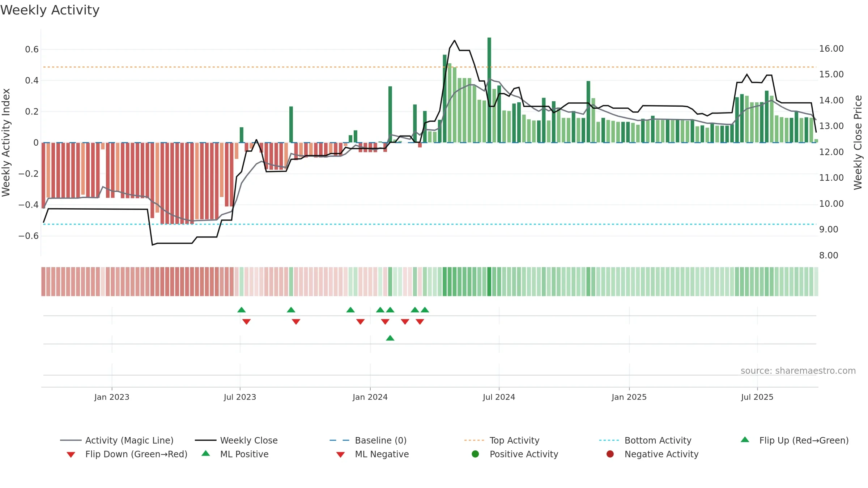Toggle the ML Positive legend entry
The height and width of the screenshot is (488, 868).
(x=235, y=454)
